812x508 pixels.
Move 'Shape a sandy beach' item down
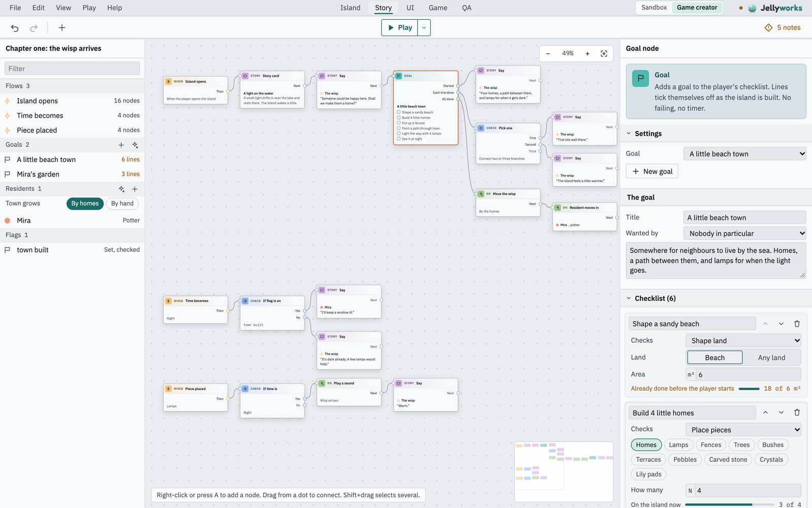pyautogui.click(x=781, y=324)
